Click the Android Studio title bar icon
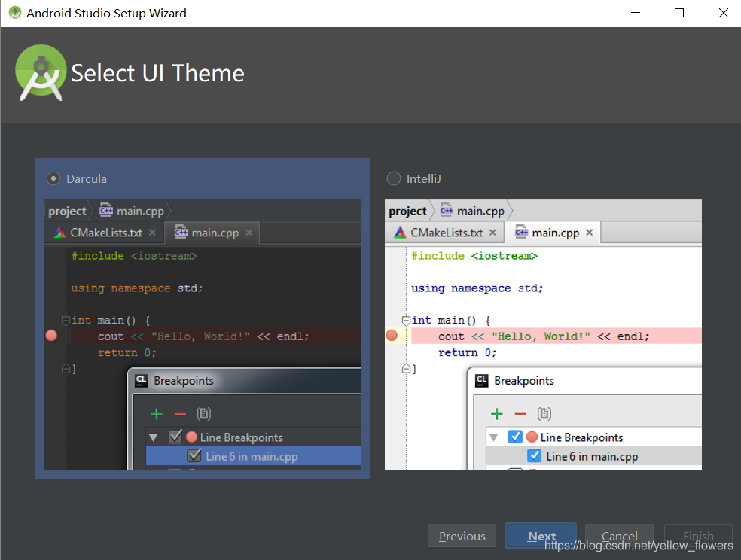Viewport: 741px width, 560px height. [14, 13]
